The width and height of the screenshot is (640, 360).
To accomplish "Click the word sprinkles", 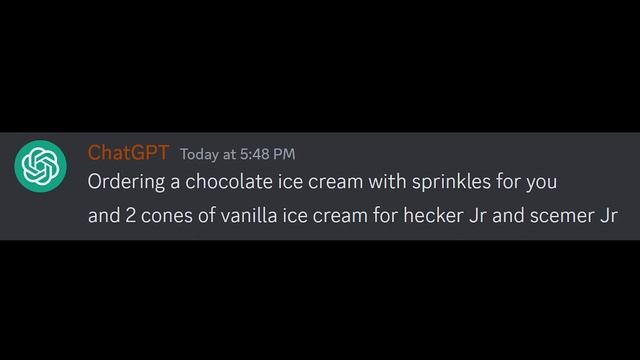I will click(451, 182).
